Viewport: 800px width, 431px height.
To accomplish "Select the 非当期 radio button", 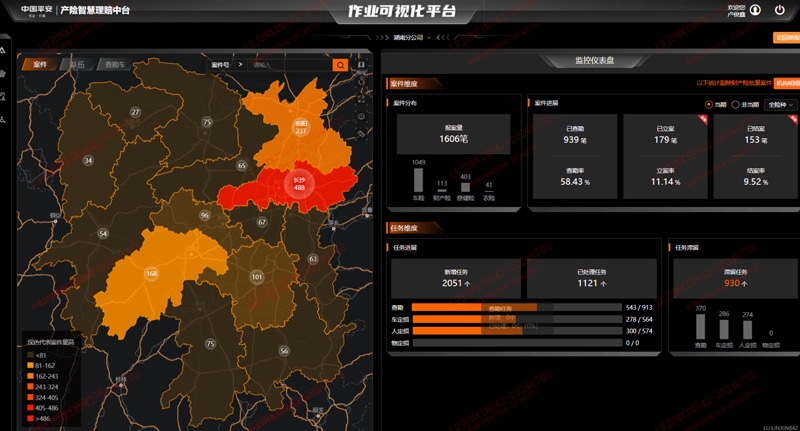I will (735, 105).
